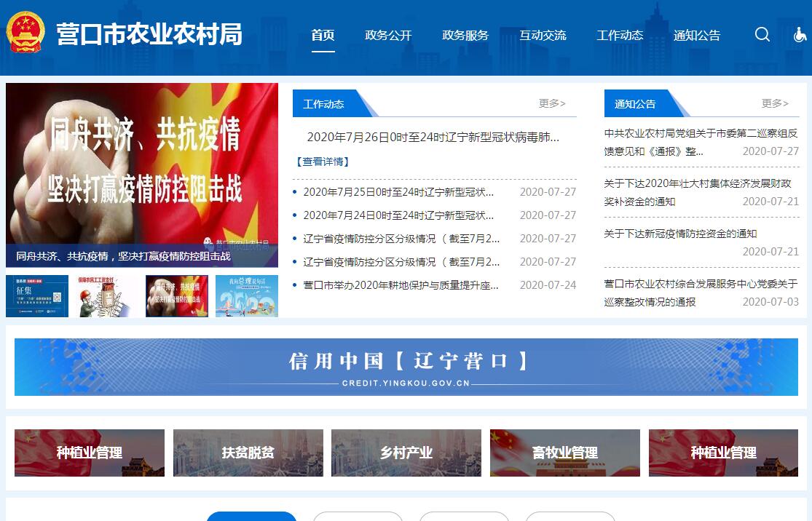Select the migrant worker wage cartoon thumbnail
Screen dimensions: 812x521
click(106, 296)
